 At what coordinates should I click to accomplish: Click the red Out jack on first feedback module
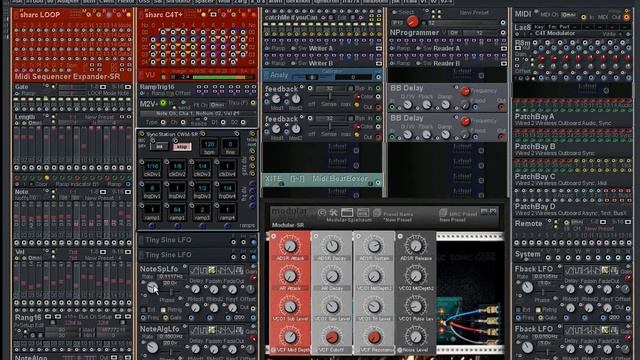[378, 107]
